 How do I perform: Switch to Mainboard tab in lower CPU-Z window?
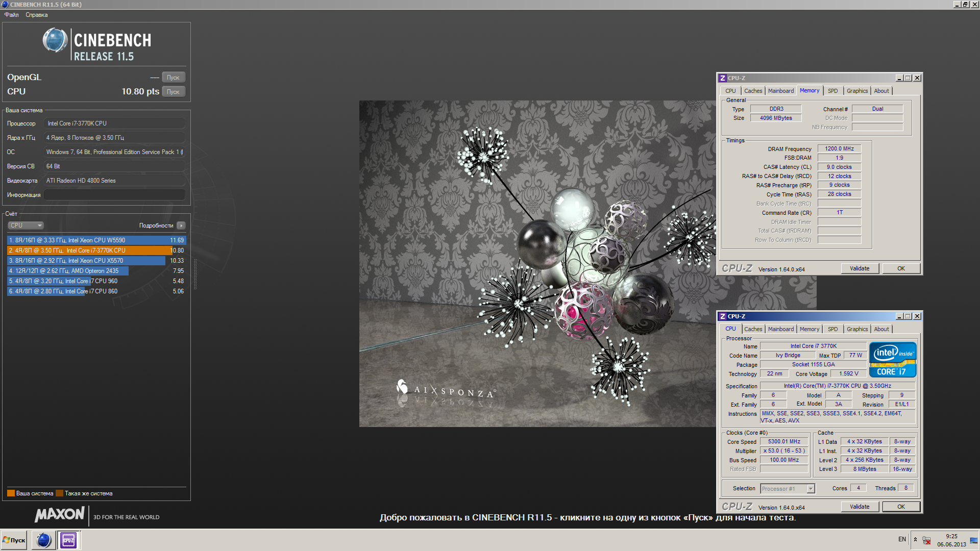click(781, 329)
